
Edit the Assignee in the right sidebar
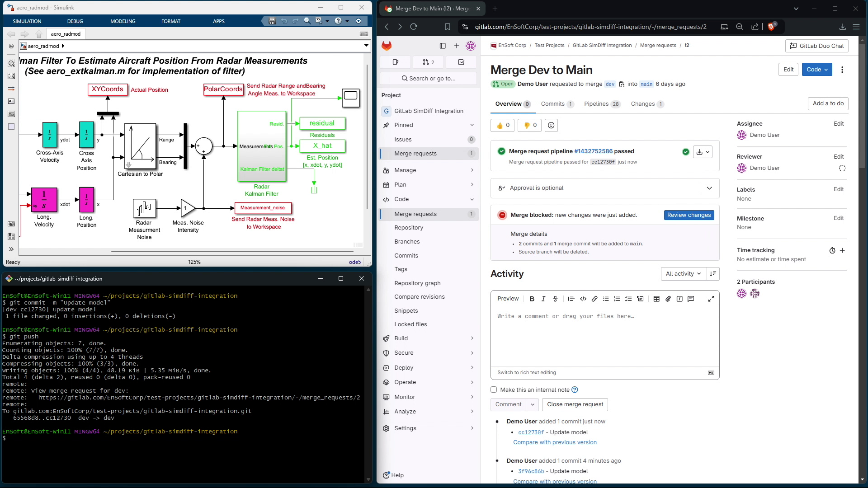point(839,124)
